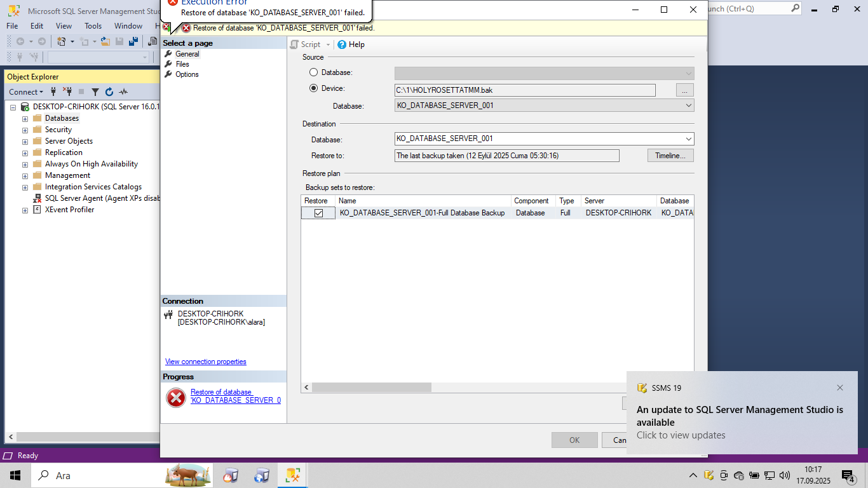Click Activity Monitor icon in Object Explorer toolbar
Image resolution: width=868 pixels, height=488 pixels.
(123, 92)
